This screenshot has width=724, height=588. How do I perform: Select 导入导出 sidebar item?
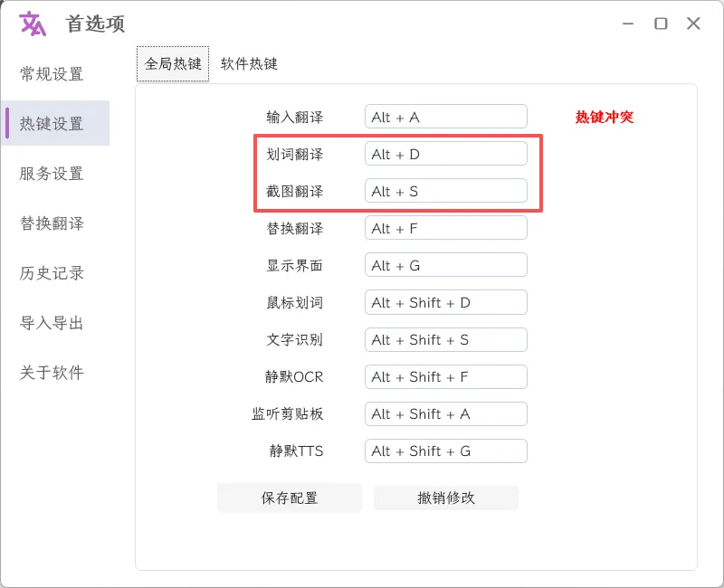click(52, 323)
